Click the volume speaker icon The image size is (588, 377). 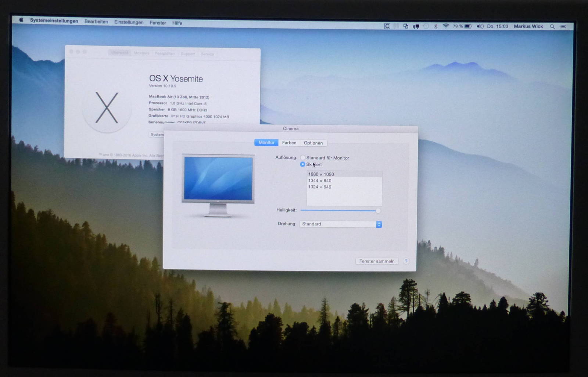pyautogui.click(x=480, y=26)
